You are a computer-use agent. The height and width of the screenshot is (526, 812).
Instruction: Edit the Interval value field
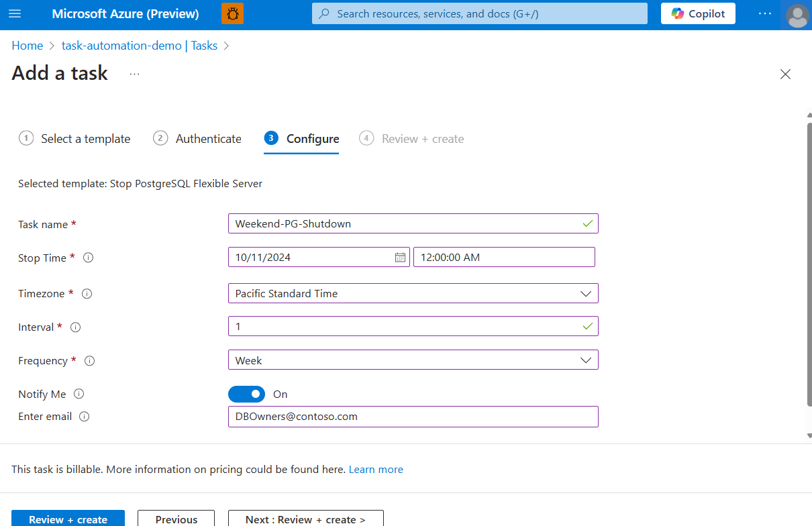click(x=413, y=326)
